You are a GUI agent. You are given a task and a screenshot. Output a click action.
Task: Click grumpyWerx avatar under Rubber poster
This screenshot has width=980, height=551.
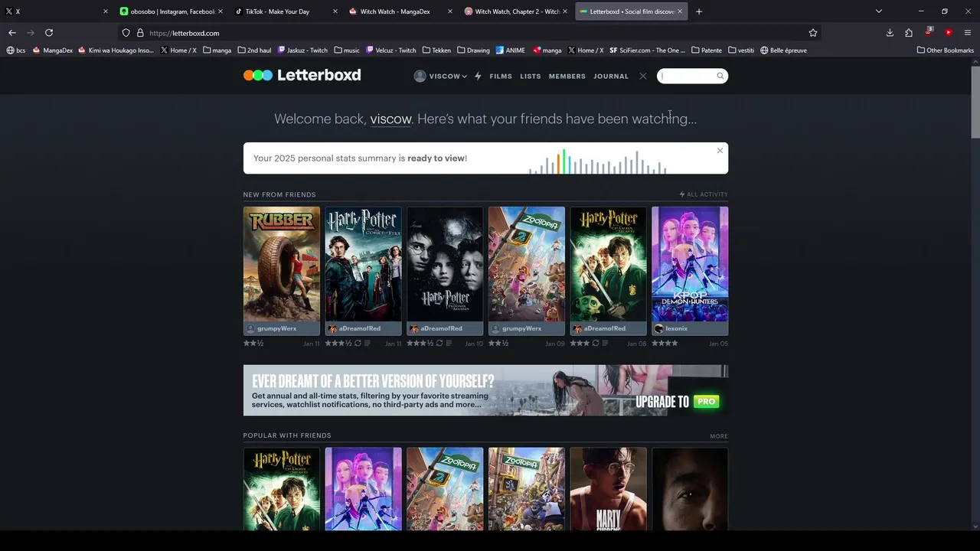tap(250, 328)
